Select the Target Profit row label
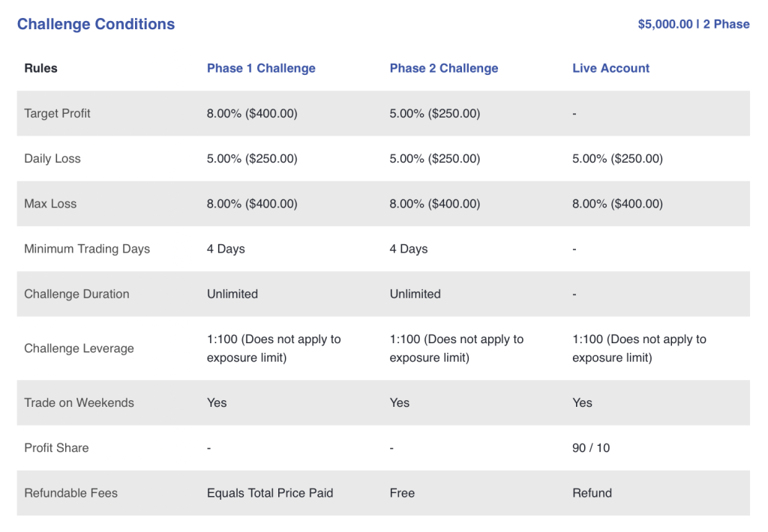The image size is (768, 532). click(57, 114)
